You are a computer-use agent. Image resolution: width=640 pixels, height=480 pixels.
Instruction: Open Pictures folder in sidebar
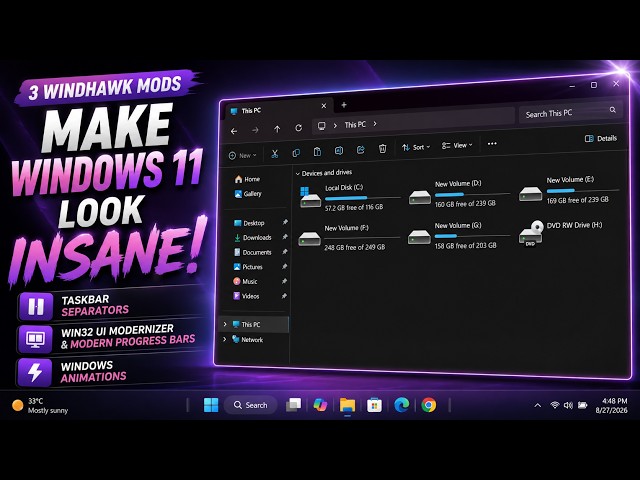pos(248,267)
